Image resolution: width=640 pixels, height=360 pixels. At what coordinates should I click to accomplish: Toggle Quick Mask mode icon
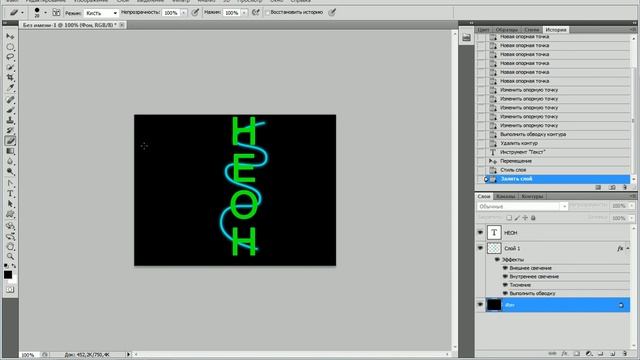tap(10, 290)
